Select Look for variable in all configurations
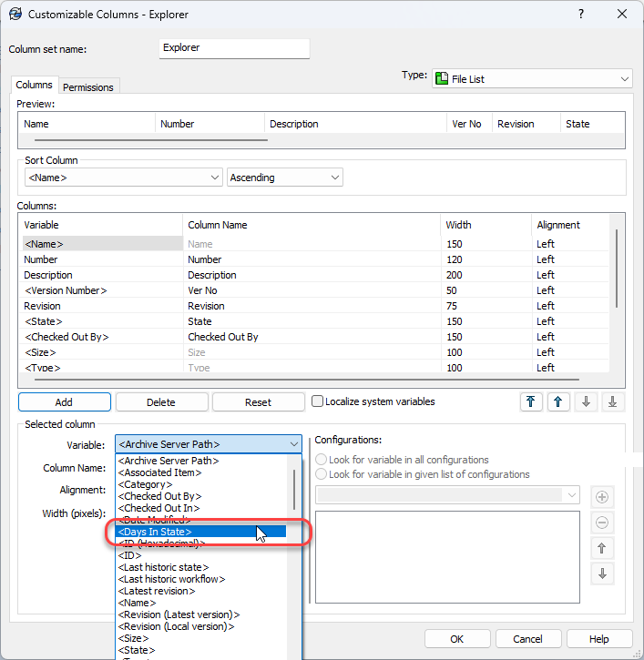Image resolution: width=644 pixels, height=660 pixels. (321, 460)
